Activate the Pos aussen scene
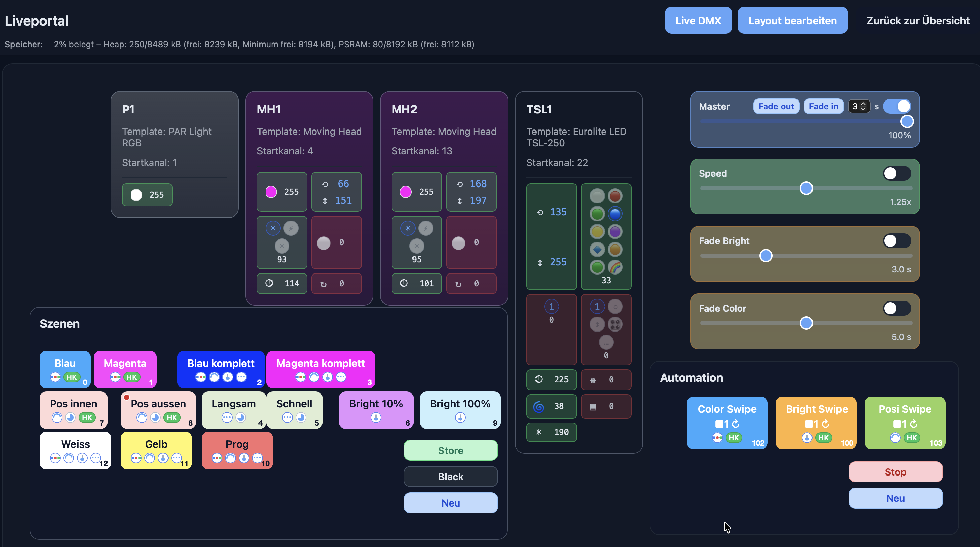 158,410
